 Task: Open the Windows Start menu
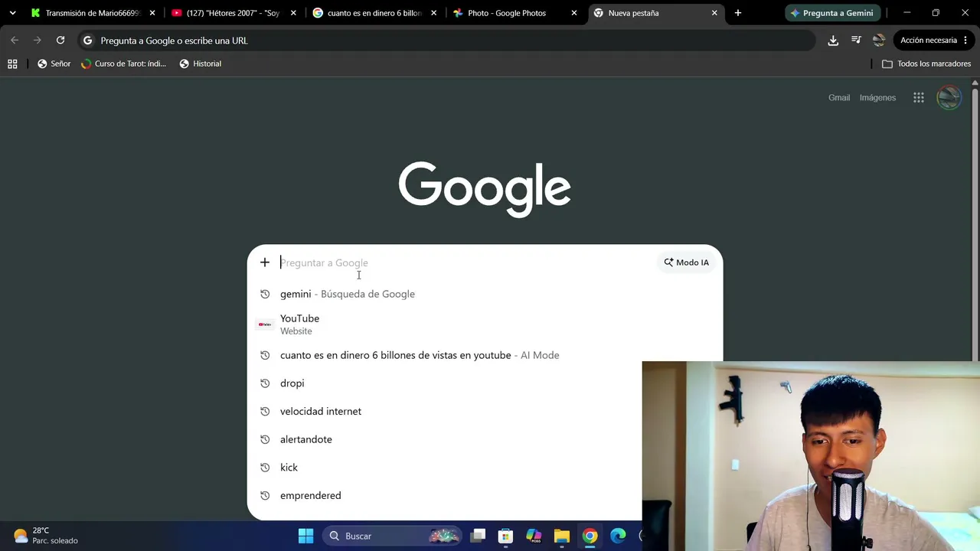pyautogui.click(x=305, y=536)
